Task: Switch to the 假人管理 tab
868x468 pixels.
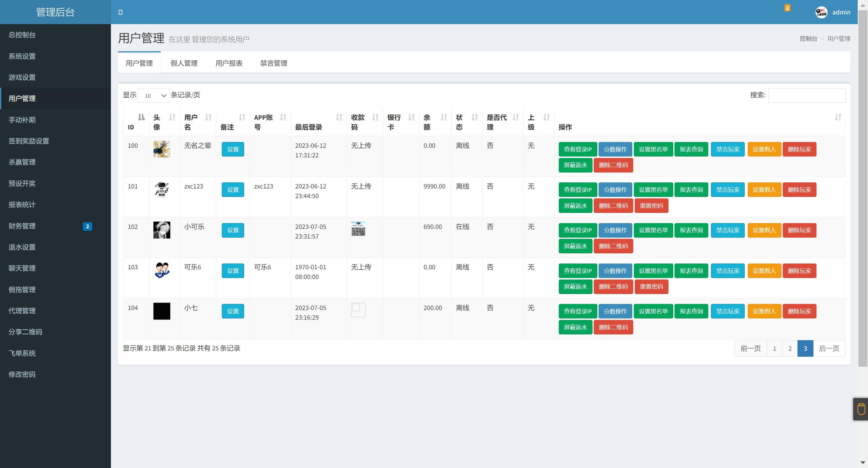Action: (x=184, y=63)
